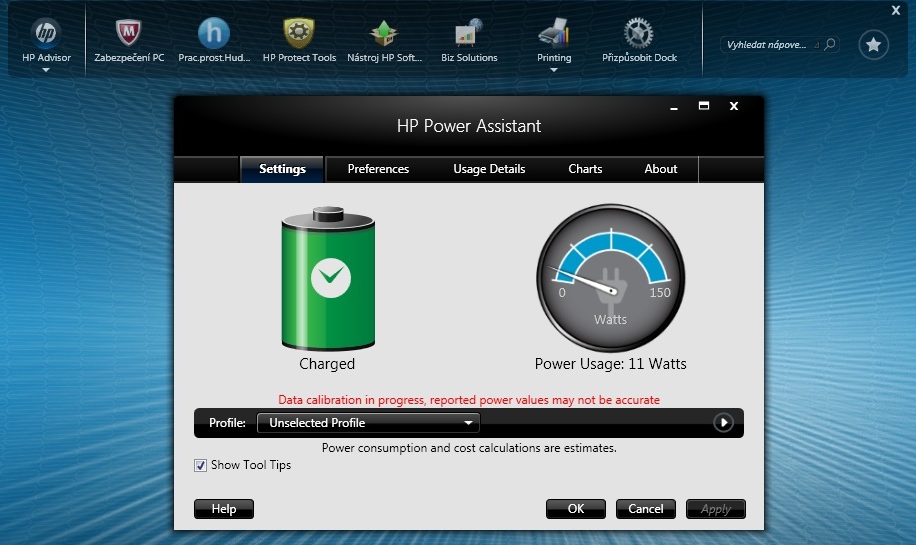This screenshot has width=916, height=545.
Task: Switch to the Preferences tab
Action: (378, 169)
